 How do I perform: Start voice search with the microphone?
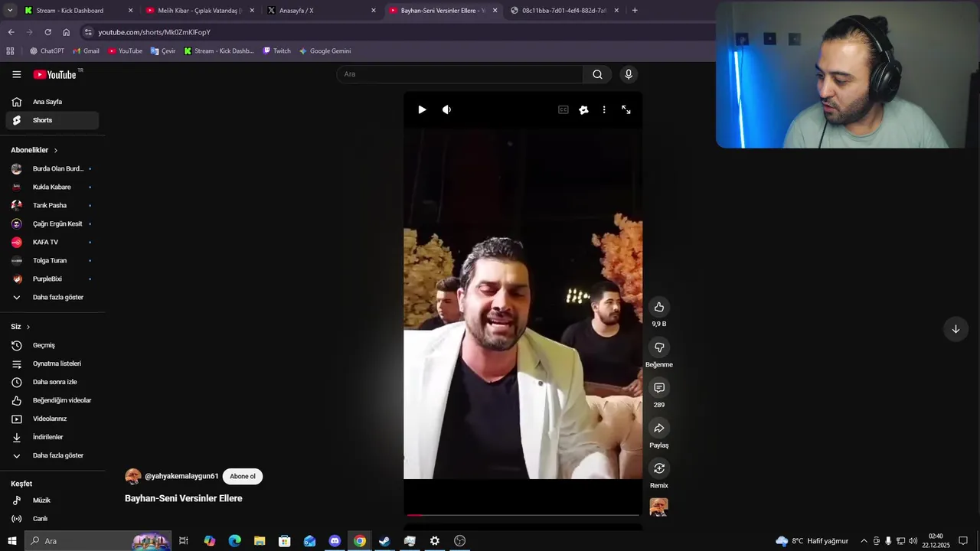click(629, 74)
